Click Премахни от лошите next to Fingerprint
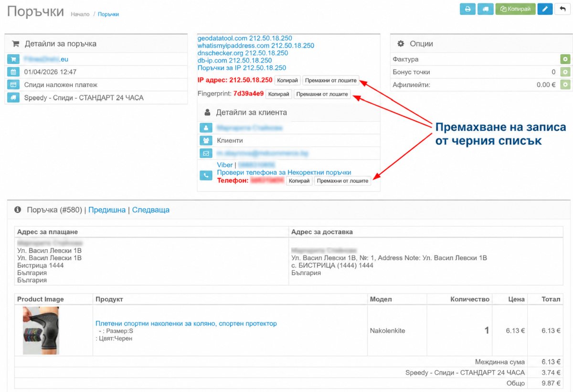Viewport: 573px width, 392px height. [322, 94]
